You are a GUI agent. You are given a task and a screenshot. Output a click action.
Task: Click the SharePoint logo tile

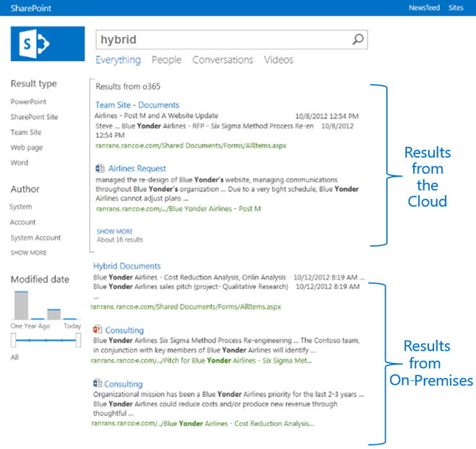pos(48,43)
